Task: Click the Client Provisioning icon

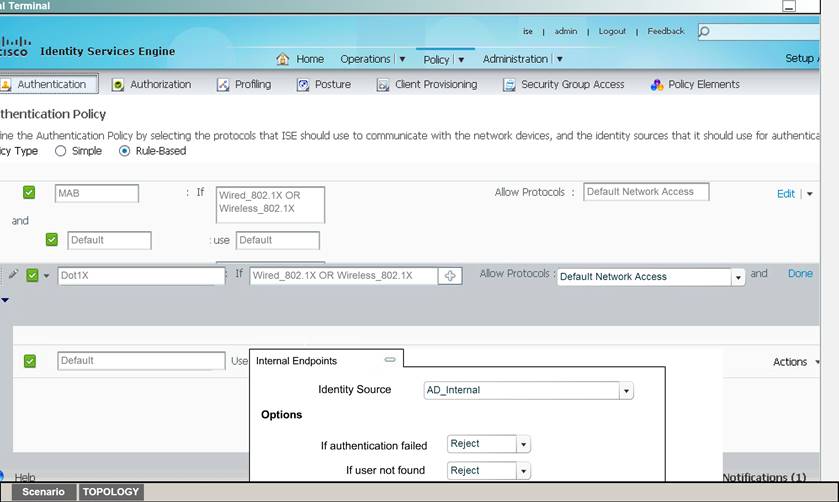Action: point(383,85)
